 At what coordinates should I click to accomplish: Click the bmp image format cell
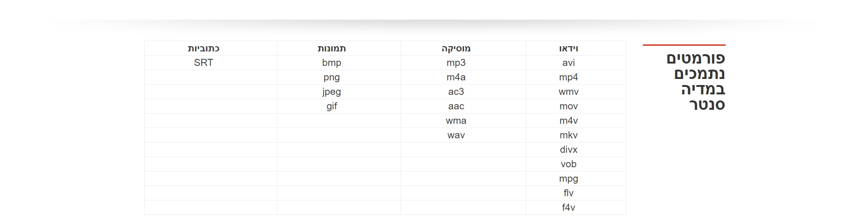(332, 63)
